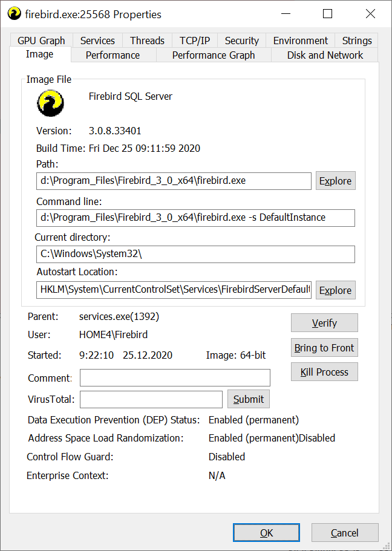
Task: Close the Properties window with X
Action: [370, 14]
